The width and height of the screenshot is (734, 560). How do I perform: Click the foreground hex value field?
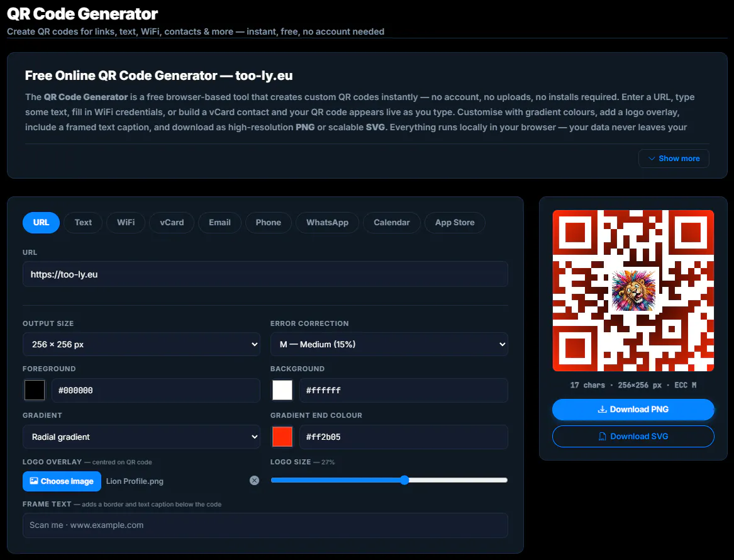(x=155, y=390)
